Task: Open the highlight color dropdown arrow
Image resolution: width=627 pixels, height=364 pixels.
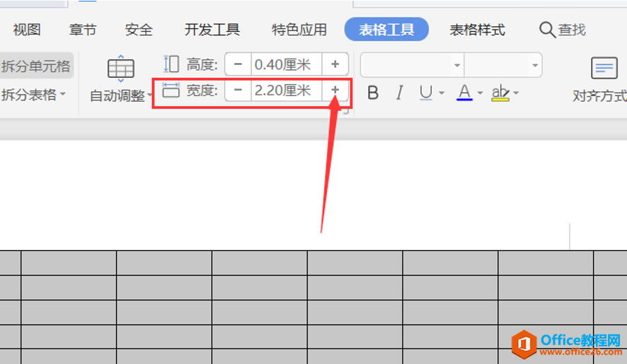Action: (516, 93)
